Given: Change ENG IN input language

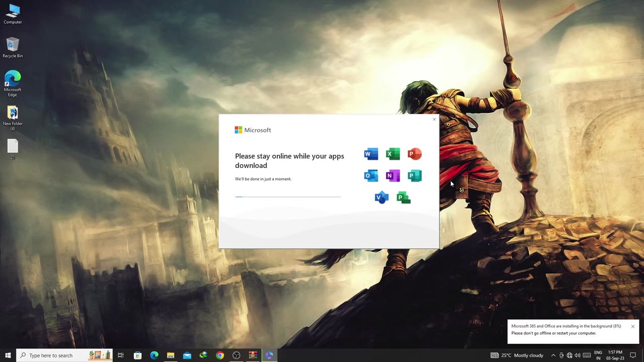Looking at the screenshot, I should tap(598, 355).
